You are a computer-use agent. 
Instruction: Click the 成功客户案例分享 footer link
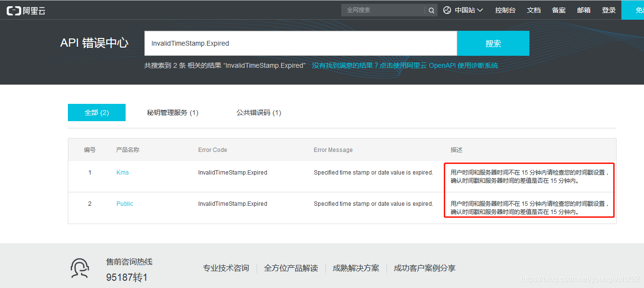point(424,268)
